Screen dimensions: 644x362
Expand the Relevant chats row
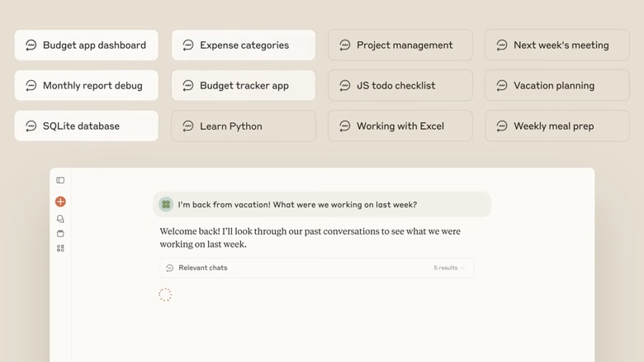coord(316,268)
